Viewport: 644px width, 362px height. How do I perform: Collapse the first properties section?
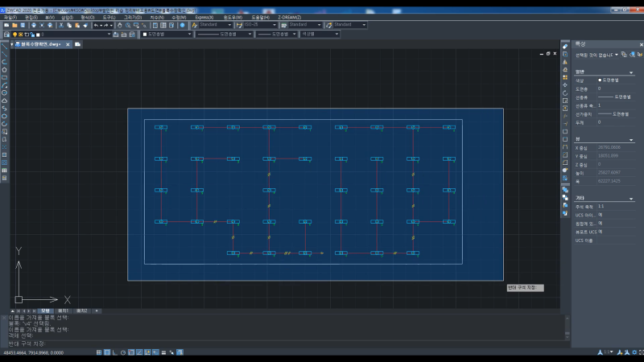coord(631,72)
